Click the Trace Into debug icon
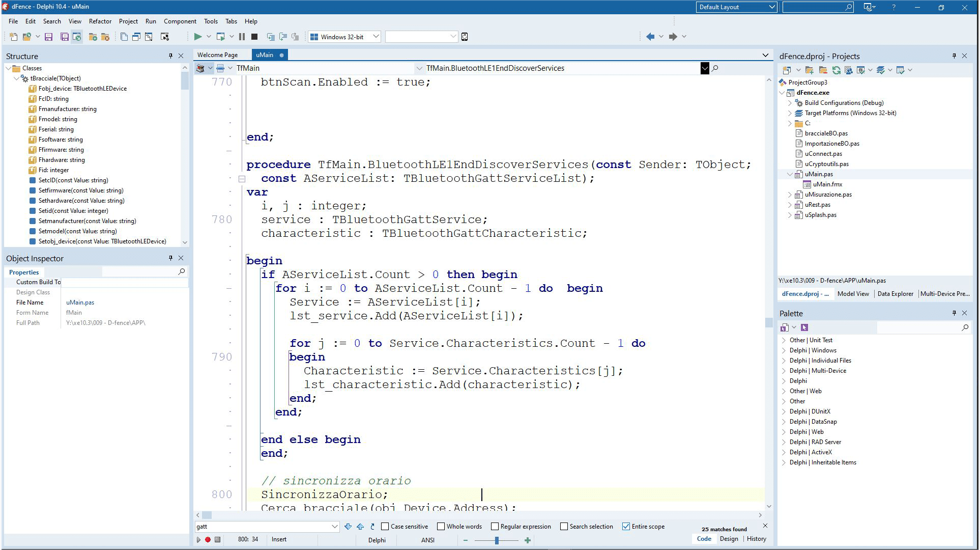The height and width of the screenshot is (550, 980). point(271,37)
